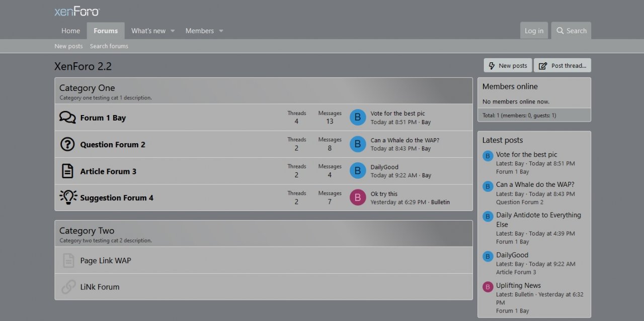The image size is (644, 321).
Task: Switch to the Home tab
Action: point(70,31)
